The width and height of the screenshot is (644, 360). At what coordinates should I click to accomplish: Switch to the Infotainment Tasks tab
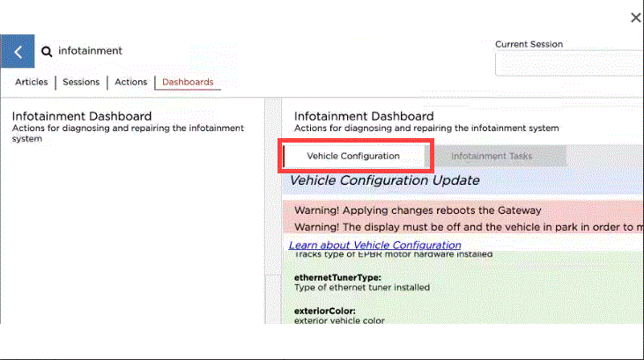click(492, 157)
